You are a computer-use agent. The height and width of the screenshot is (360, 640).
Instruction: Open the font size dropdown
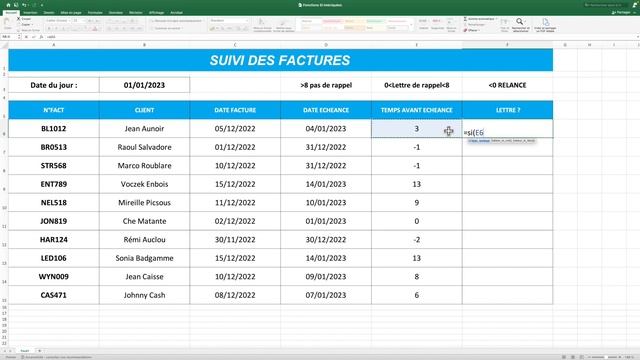pos(84,20)
